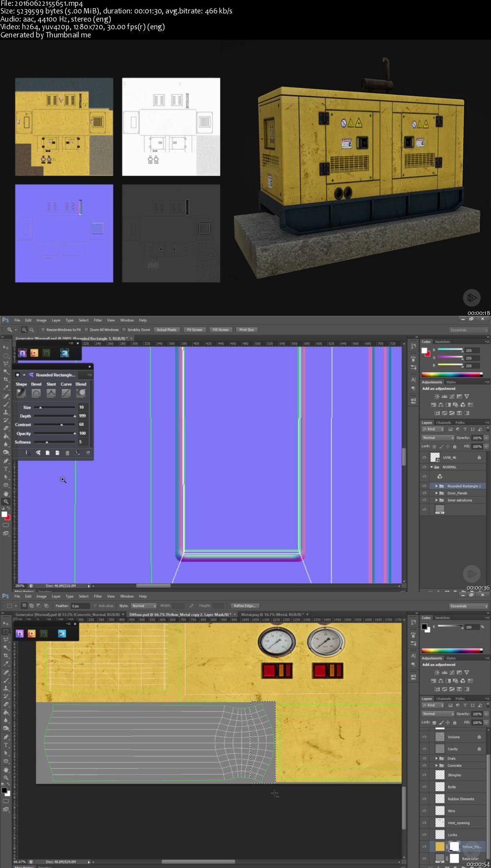Click the trash icon in Rounded Rectangle panel
491x868 pixels.
[x=67, y=453]
